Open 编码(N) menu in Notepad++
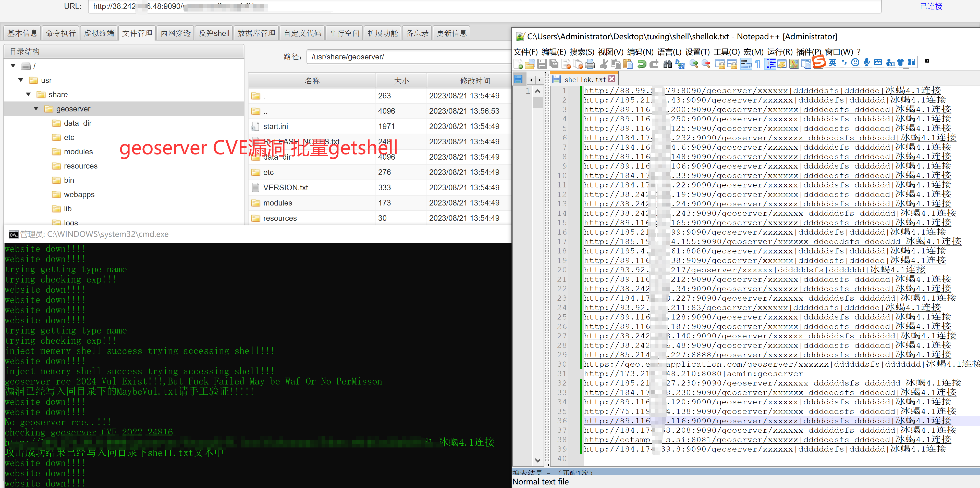The height and width of the screenshot is (488, 980). coord(640,52)
